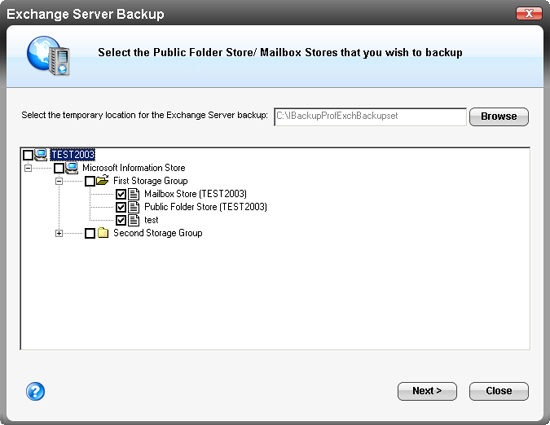Click the temporary backup location path field

click(x=370, y=116)
